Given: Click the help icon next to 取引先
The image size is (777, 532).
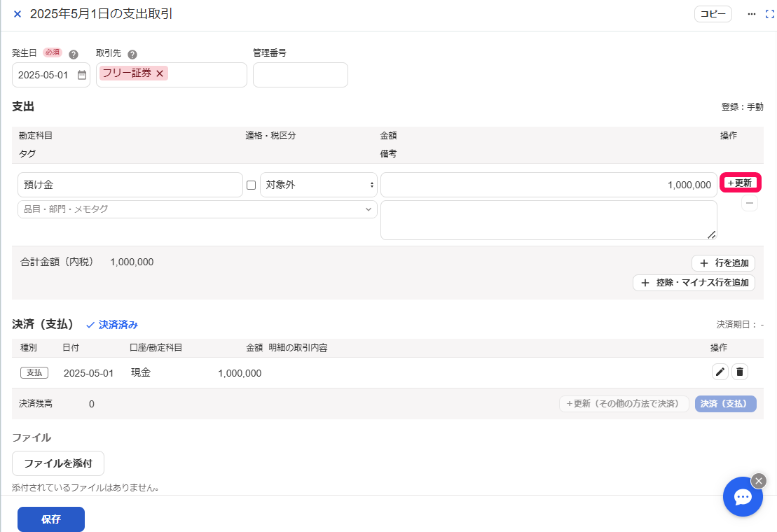Looking at the screenshot, I should [132, 55].
